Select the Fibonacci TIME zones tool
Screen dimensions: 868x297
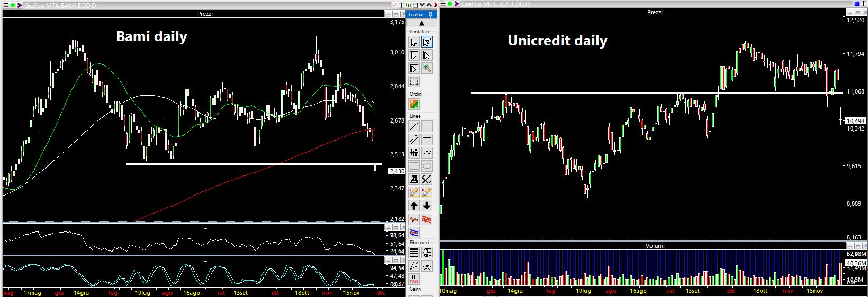tap(414, 279)
